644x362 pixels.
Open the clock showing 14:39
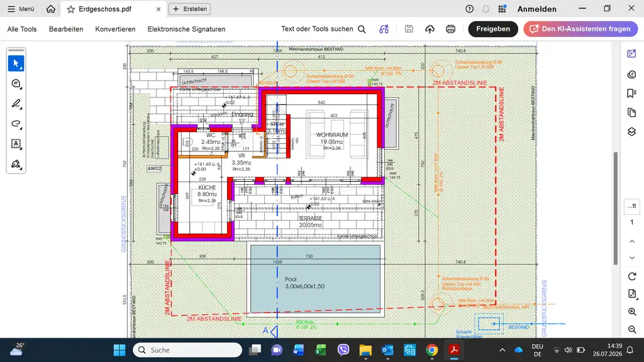(607, 350)
